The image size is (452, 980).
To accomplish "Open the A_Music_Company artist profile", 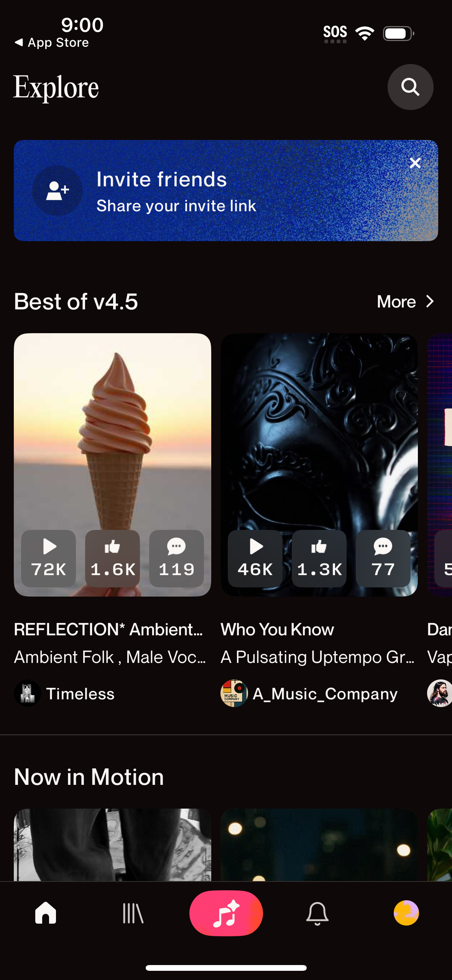I will point(309,693).
